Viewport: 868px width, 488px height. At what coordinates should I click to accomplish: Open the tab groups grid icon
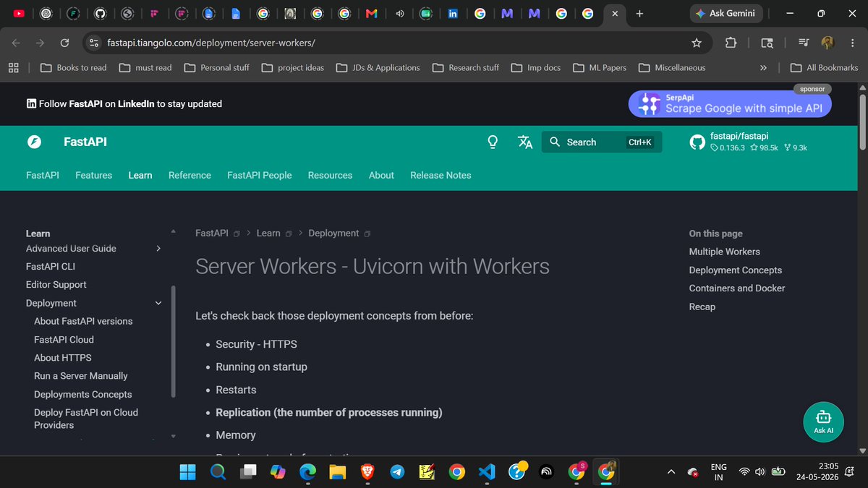[13, 67]
